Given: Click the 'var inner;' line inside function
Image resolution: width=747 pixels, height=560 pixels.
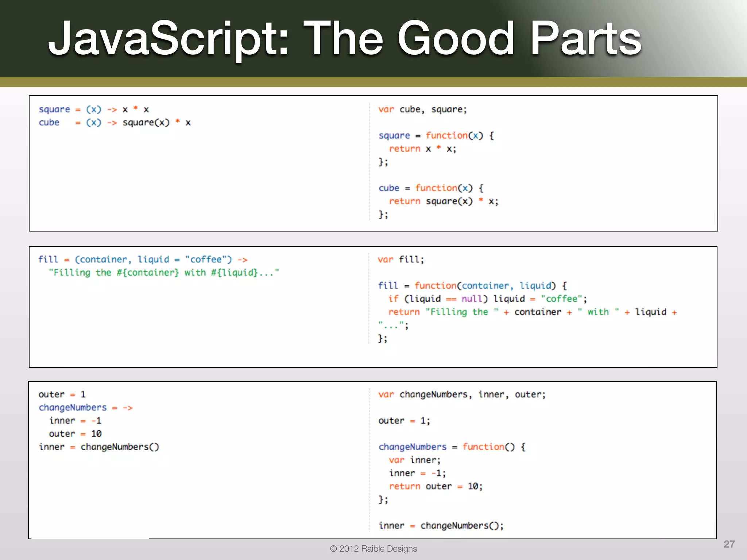Looking at the screenshot, I should [415, 460].
